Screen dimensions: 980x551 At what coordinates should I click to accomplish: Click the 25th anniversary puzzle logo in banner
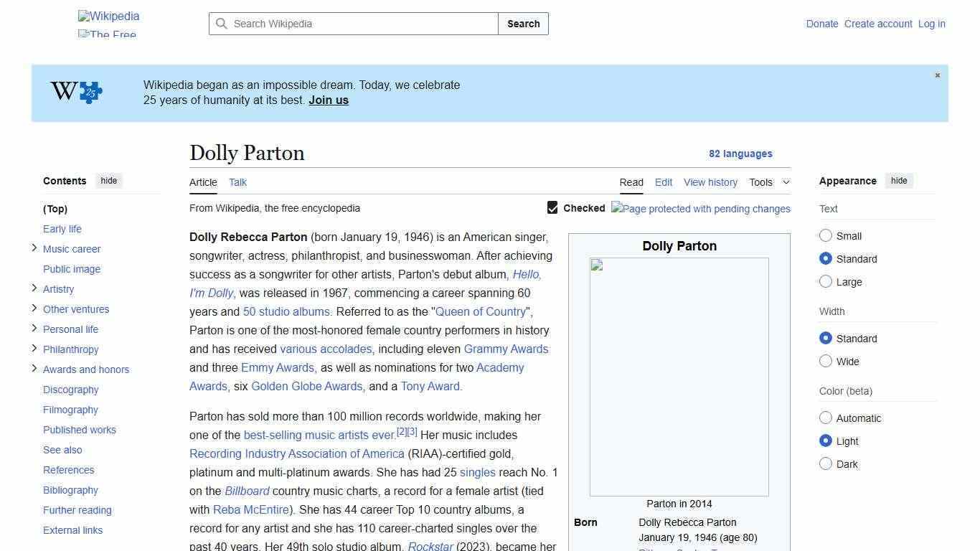pyautogui.click(x=74, y=92)
